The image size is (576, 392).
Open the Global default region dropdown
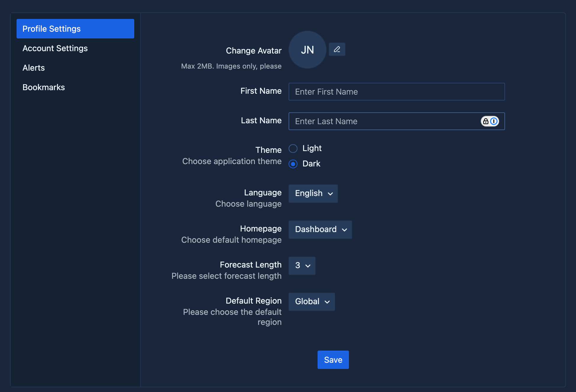pyautogui.click(x=312, y=302)
